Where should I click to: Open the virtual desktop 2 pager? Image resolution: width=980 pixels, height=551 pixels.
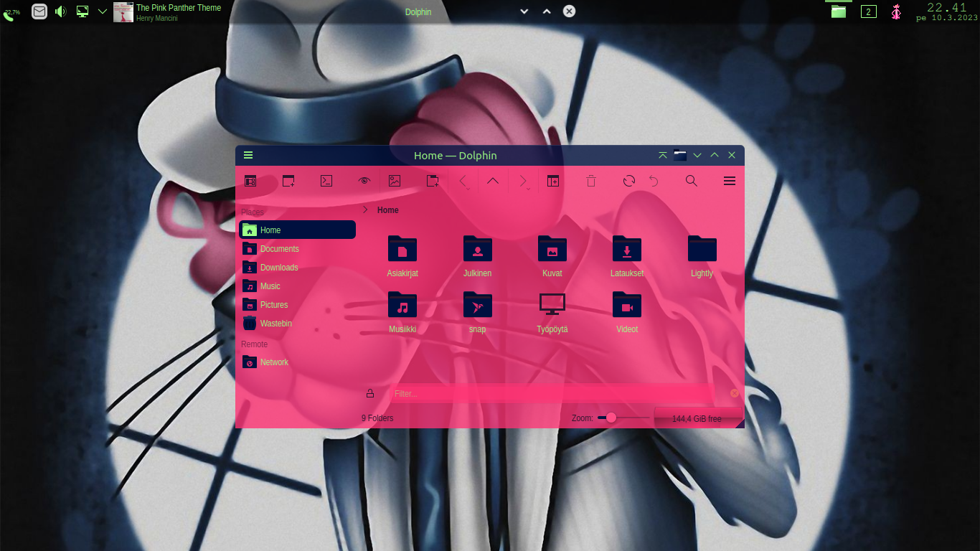[x=869, y=11]
